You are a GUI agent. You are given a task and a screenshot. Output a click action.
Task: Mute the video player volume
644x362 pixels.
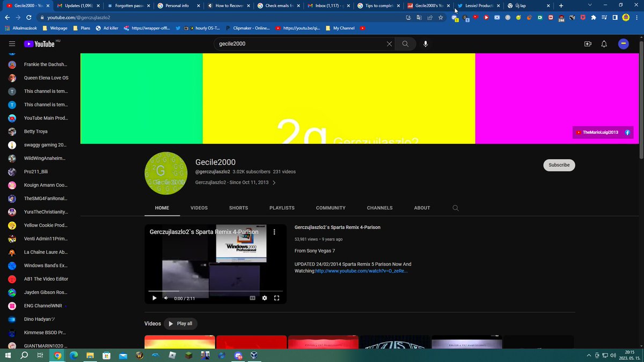[166, 298]
